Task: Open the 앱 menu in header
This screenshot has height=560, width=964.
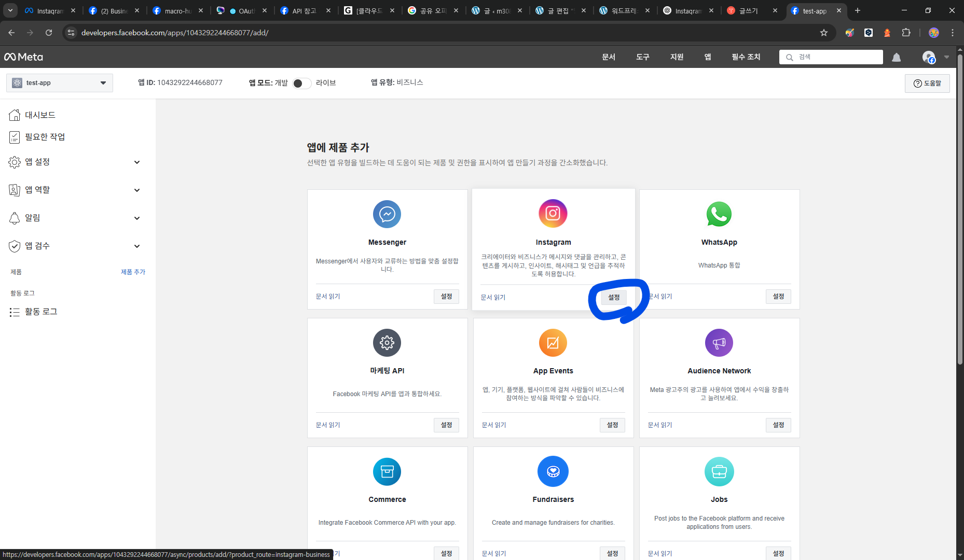Action: coord(708,57)
